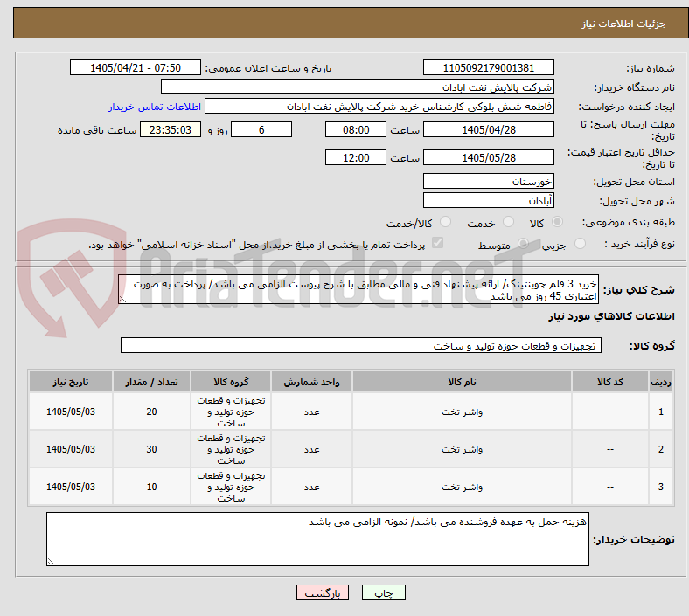Click the remaining time field 23:35:03

[x=171, y=129]
